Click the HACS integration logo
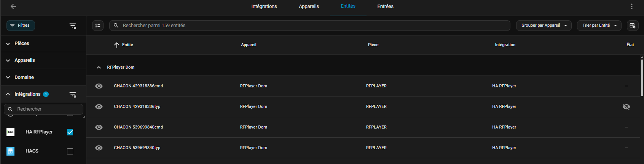This screenshot has height=164, width=644. coord(11,151)
